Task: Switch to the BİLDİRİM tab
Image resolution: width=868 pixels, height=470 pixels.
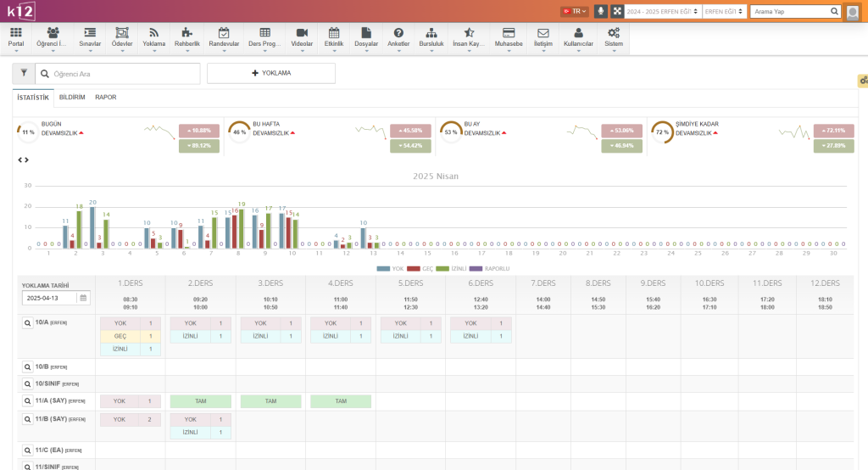Action: 72,98
